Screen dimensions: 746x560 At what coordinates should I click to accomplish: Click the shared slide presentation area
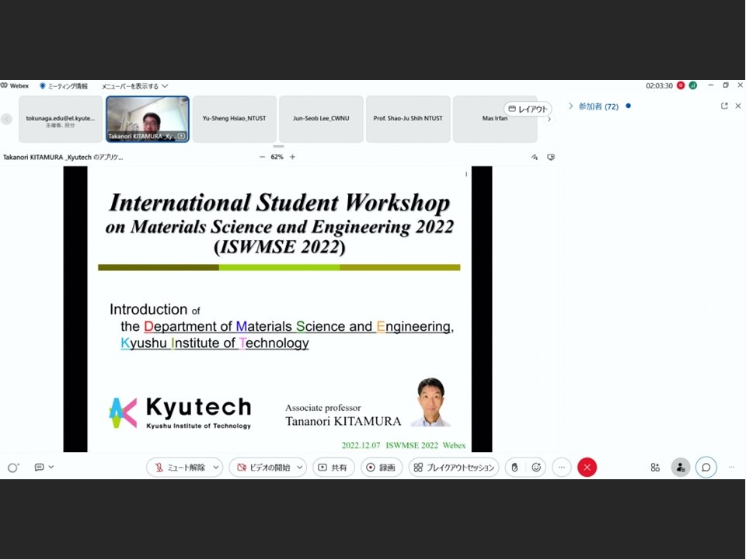click(278, 309)
